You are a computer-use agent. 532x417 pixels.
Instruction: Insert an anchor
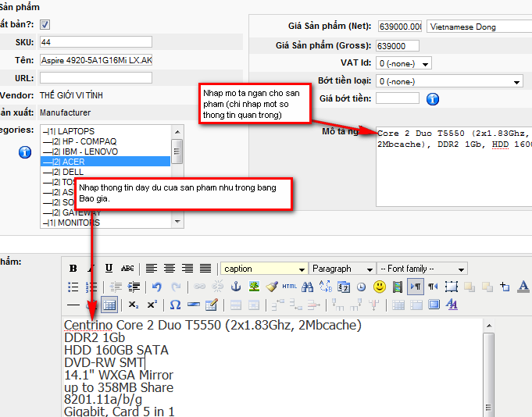tap(236, 287)
